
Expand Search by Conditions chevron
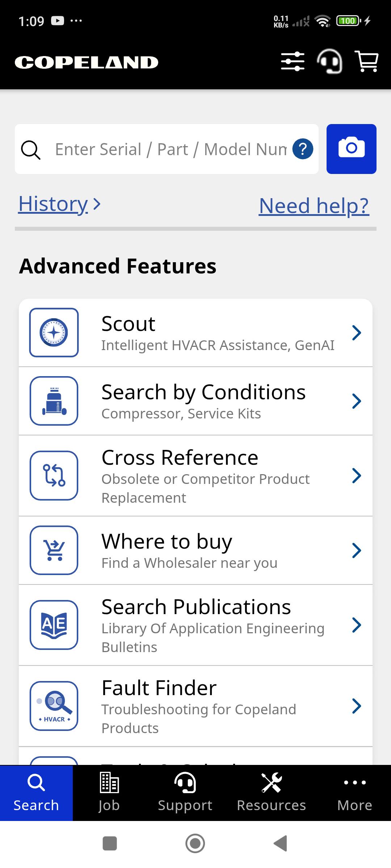pyautogui.click(x=357, y=401)
